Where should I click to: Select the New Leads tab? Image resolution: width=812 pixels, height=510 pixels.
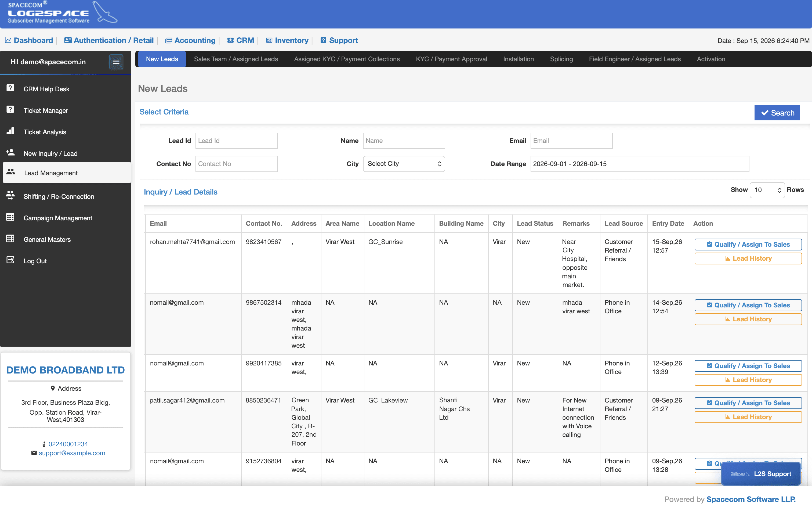point(162,59)
